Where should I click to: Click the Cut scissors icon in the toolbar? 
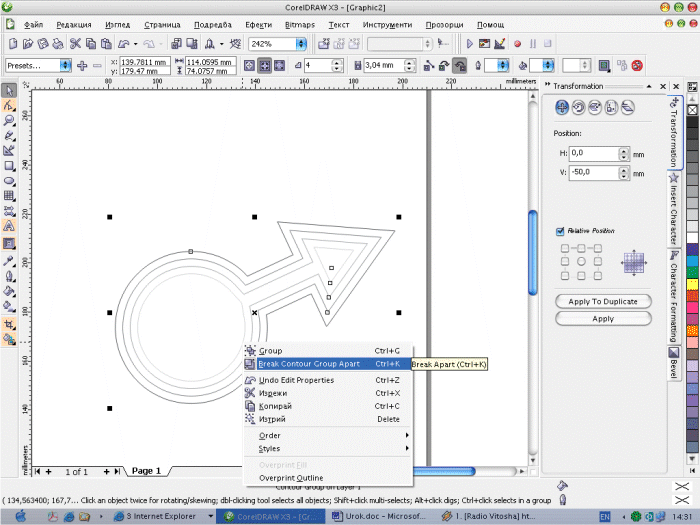pyautogui.click(x=75, y=43)
